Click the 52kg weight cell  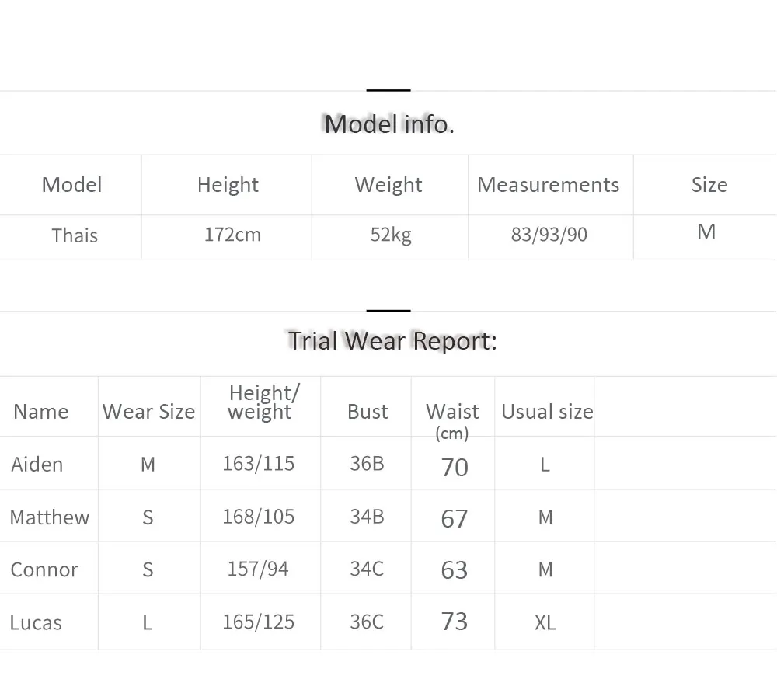(391, 235)
